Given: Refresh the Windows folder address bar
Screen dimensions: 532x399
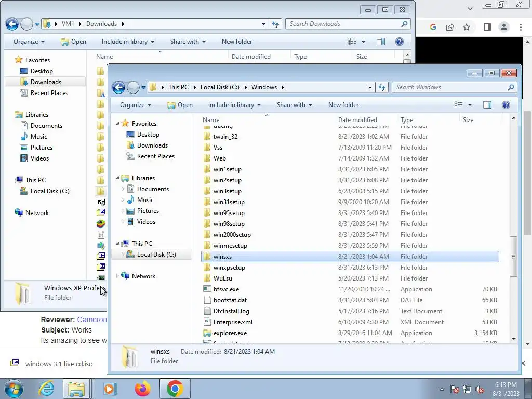Looking at the screenshot, I should tap(382, 87).
